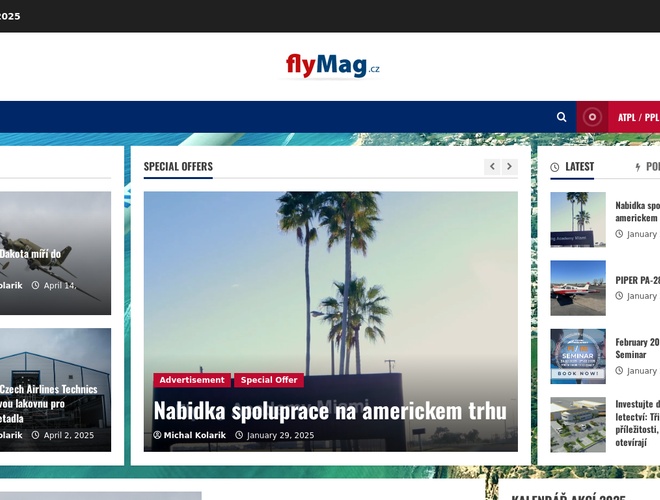Click the flyMag.cz logo
The height and width of the screenshot is (500, 660).
(332, 66)
